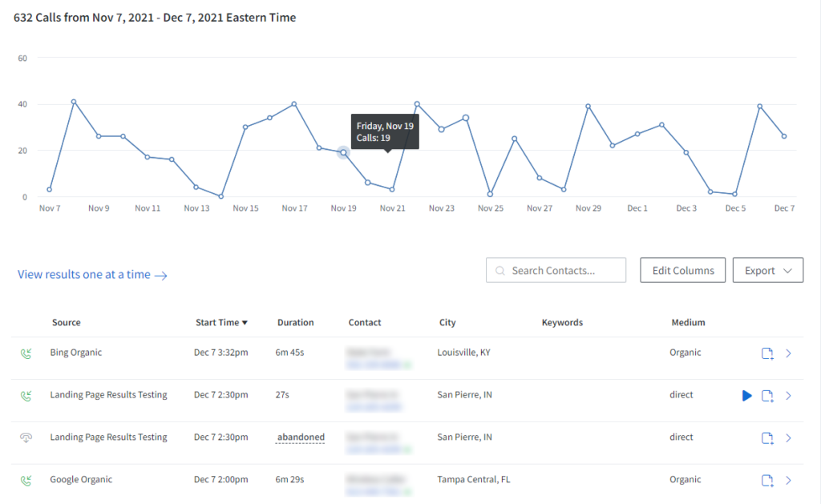Viewport: 821px width, 504px height.
Task: Click inbound call icon for Bing Organic
Action: [x=26, y=354]
